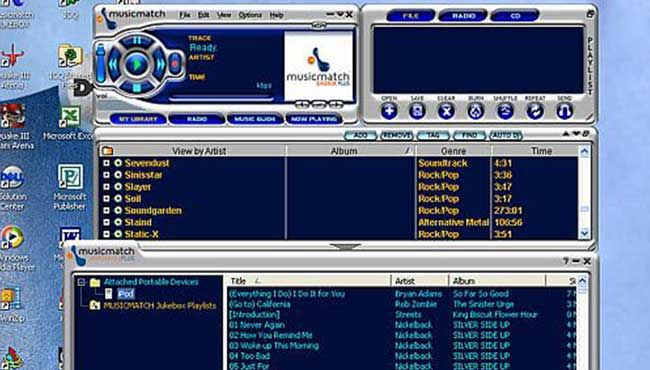This screenshot has width=650, height=370.
Task: Adjust the volume slider on player
Action: pyautogui.click(x=101, y=63)
